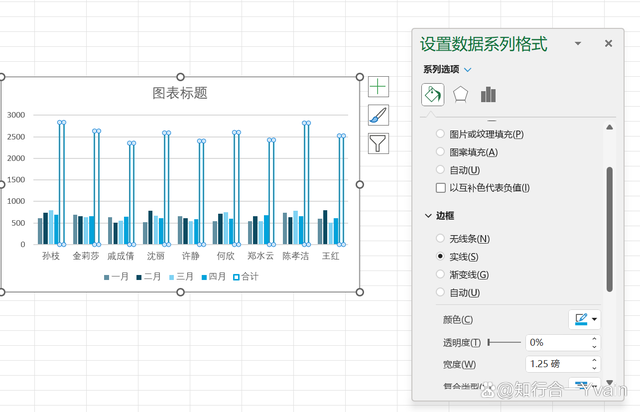Click the 沈丽 category axis label
Viewport: 640px width, 412px height.
pos(156,256)
